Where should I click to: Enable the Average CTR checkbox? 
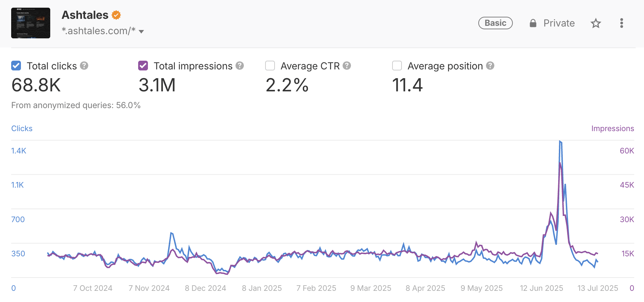pyautogui.click(x=270, y=66)
